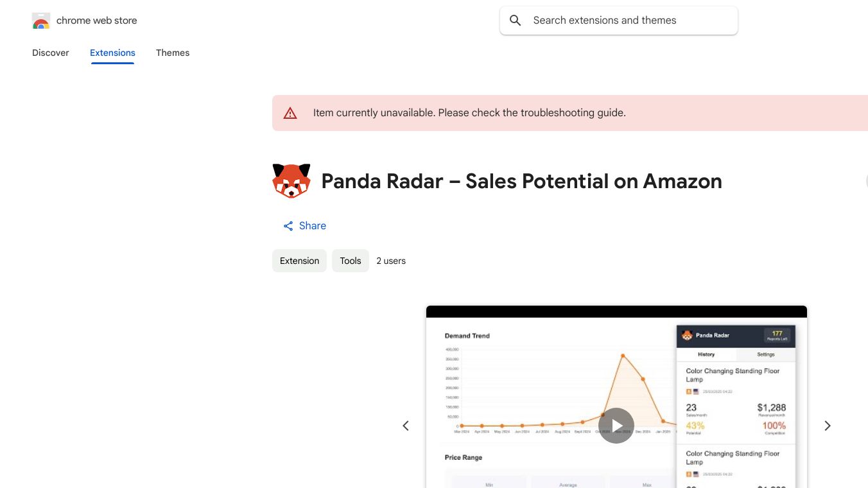Click the red warning triangle icon
The image size is (868, 488).
tap(290, 113)
